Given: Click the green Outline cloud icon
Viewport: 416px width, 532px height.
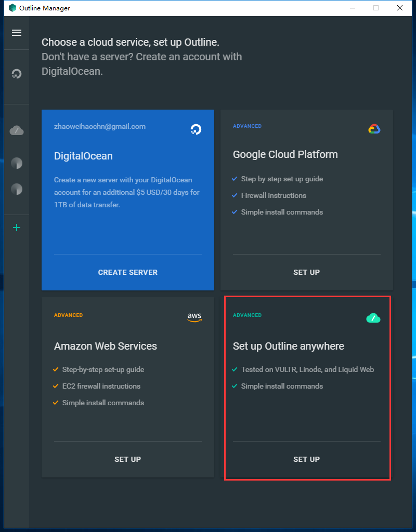Looking at the screenshot, I should [373, 318].
